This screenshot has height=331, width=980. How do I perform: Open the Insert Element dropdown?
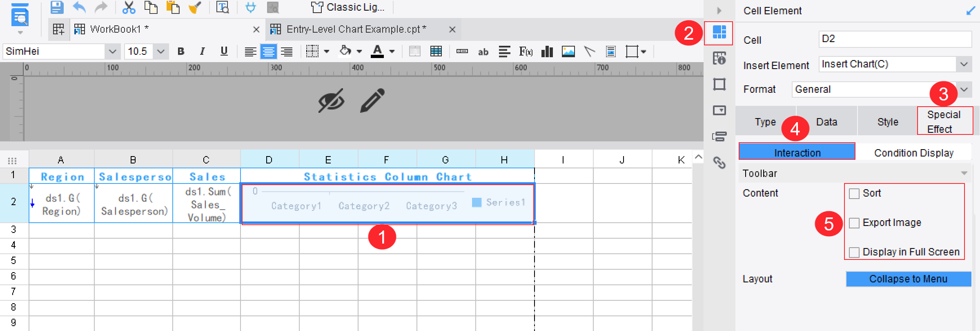click(964, 64)
